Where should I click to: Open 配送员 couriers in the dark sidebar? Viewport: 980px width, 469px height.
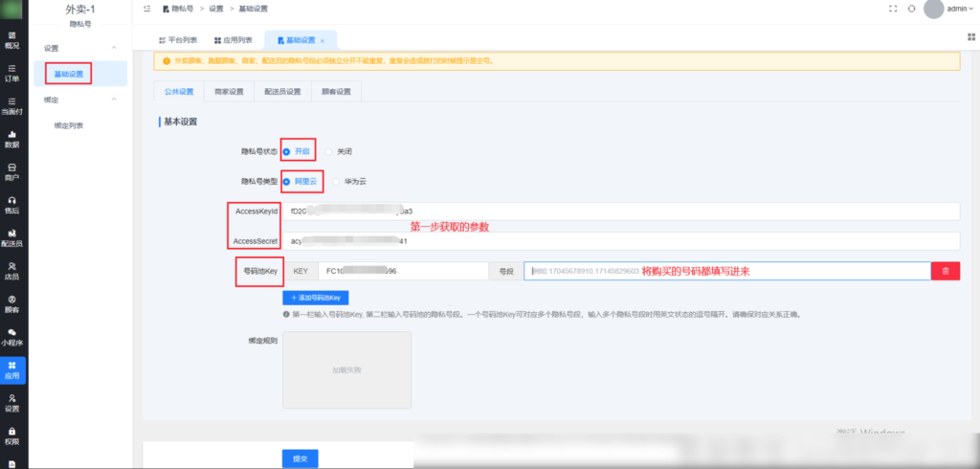[x=12, y=238]
